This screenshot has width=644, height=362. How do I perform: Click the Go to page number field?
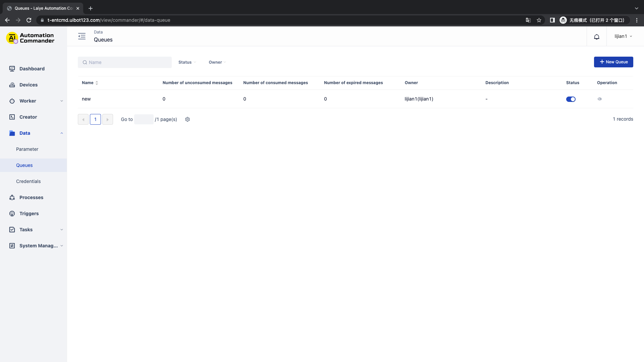[144, 119]
